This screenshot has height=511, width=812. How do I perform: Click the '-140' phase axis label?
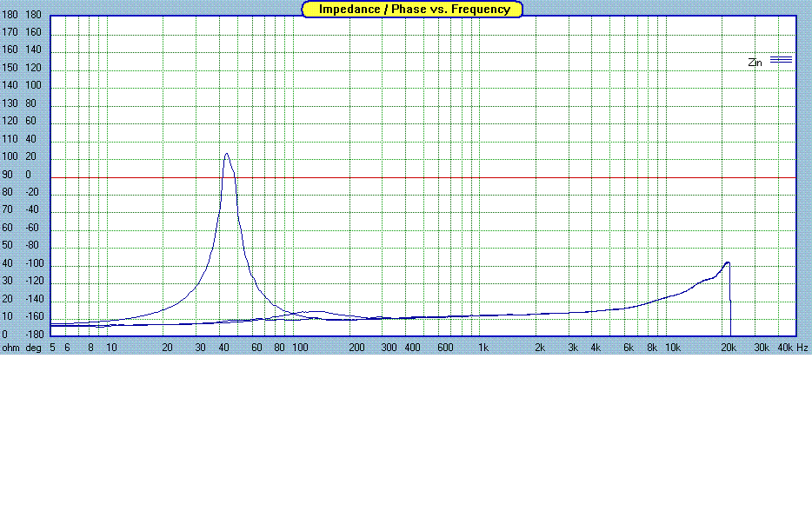click(x=34, y=299)
